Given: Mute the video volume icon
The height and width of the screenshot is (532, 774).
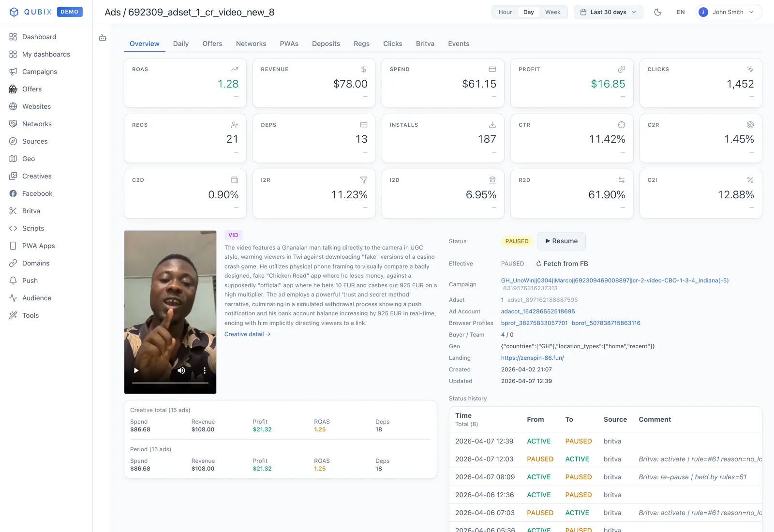Looking at the screenshot, I should coord(181,370).
